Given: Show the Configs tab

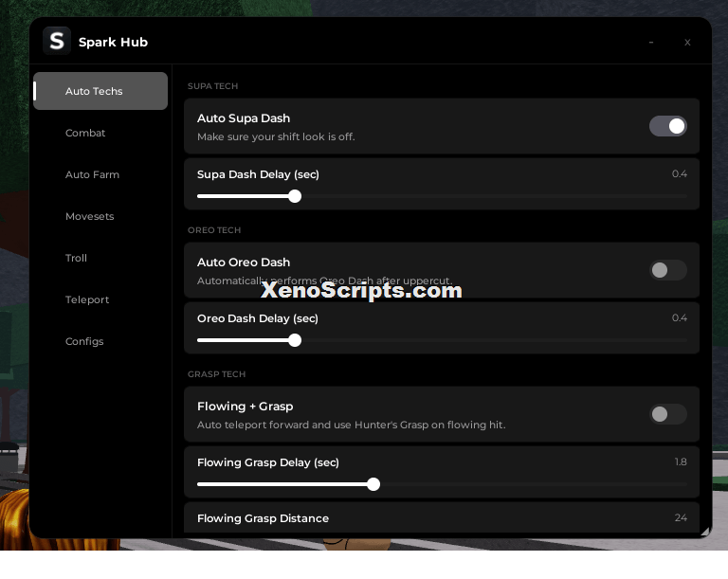Looking at the screenshot, I should (x=84, y=342).
